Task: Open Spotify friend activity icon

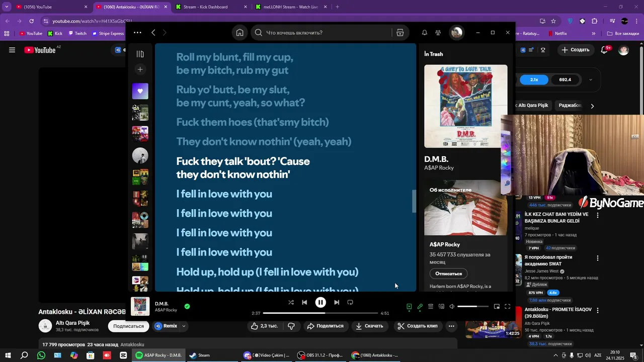Action: tap(438, 33)
